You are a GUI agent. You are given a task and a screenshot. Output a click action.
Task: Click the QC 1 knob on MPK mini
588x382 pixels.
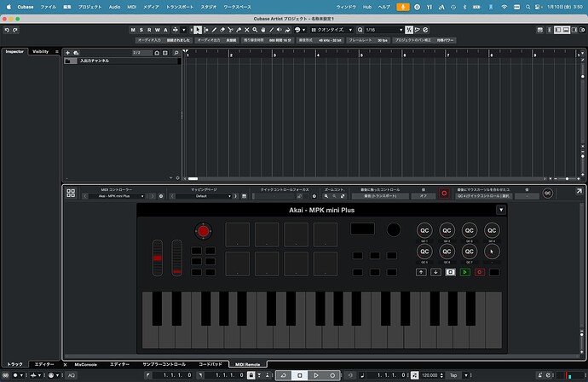[x=424, y=230]
